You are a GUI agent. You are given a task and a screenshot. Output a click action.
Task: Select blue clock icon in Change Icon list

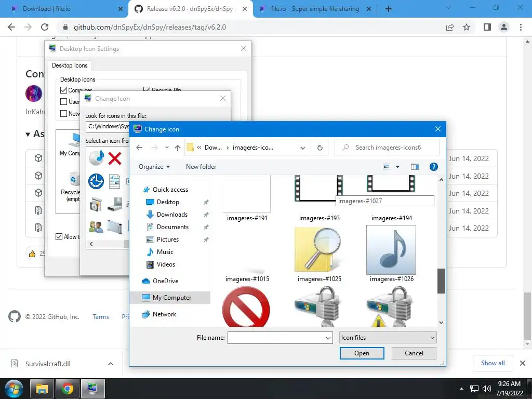pos(96,181)
